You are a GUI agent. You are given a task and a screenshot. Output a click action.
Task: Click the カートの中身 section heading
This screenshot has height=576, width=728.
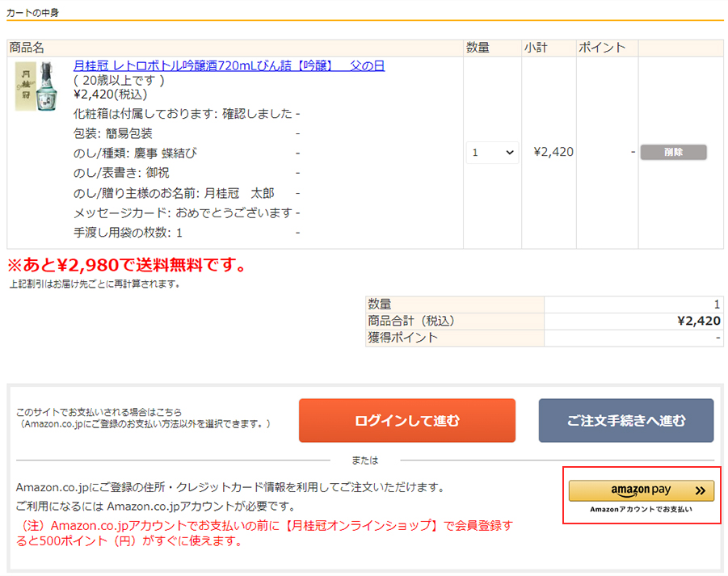coord(32,13)
